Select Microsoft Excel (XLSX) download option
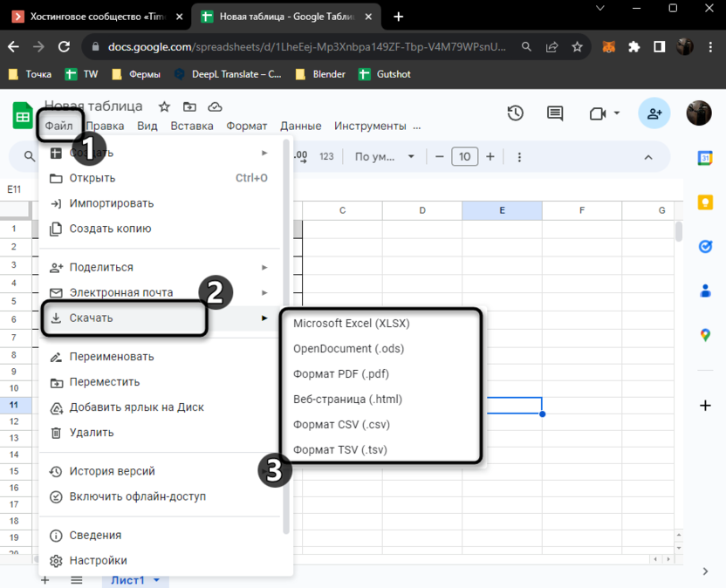This screenshot has height=588, width=726. [x=352, y=323]
